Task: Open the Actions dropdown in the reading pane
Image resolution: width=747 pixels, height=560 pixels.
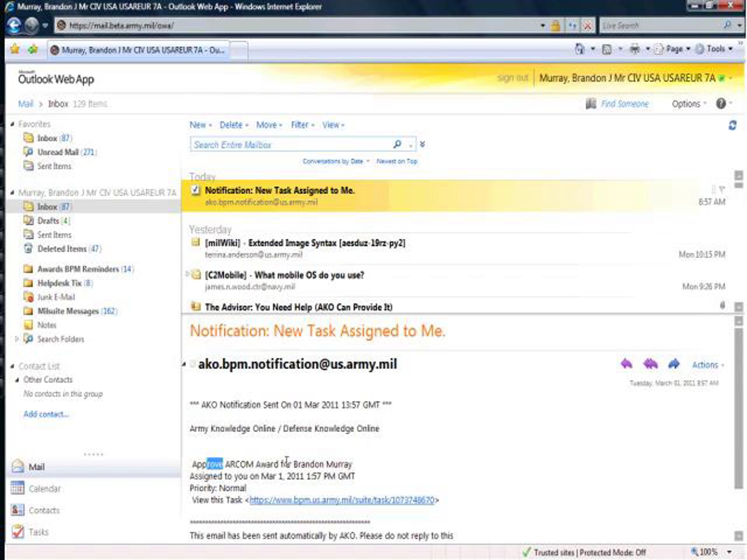Action: click(x=708, y=365)
